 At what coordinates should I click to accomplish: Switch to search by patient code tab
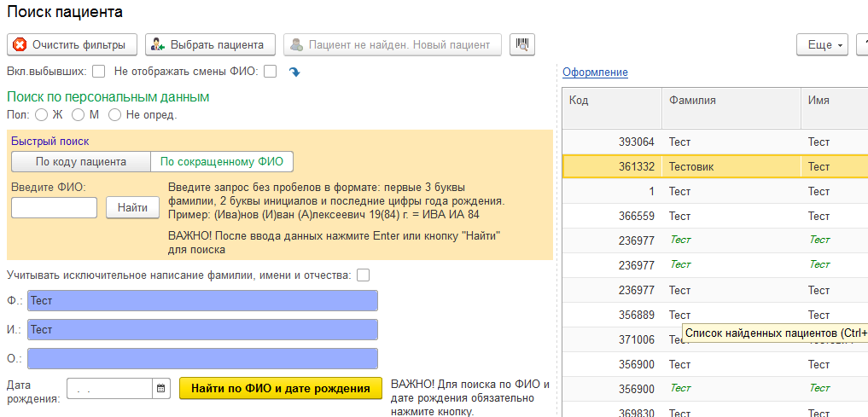[x=81, y=161]
